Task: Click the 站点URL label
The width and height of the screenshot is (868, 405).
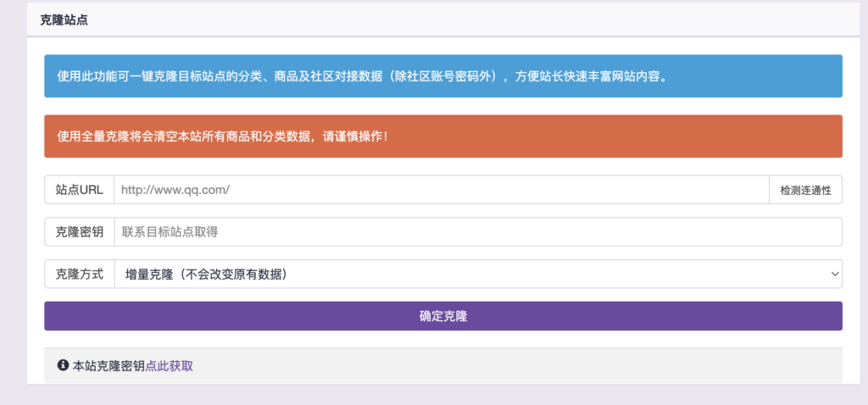Action: (x=79, y=190)
